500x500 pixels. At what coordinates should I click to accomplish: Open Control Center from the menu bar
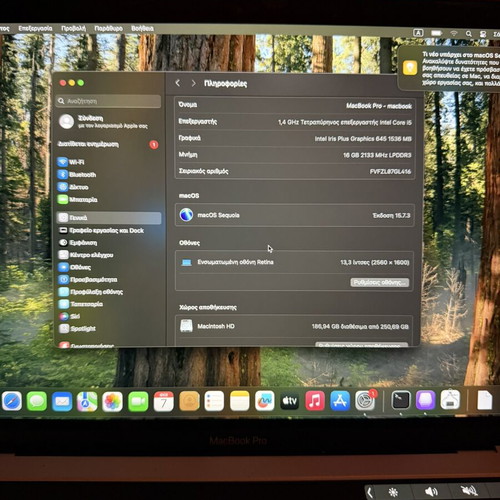483,34
